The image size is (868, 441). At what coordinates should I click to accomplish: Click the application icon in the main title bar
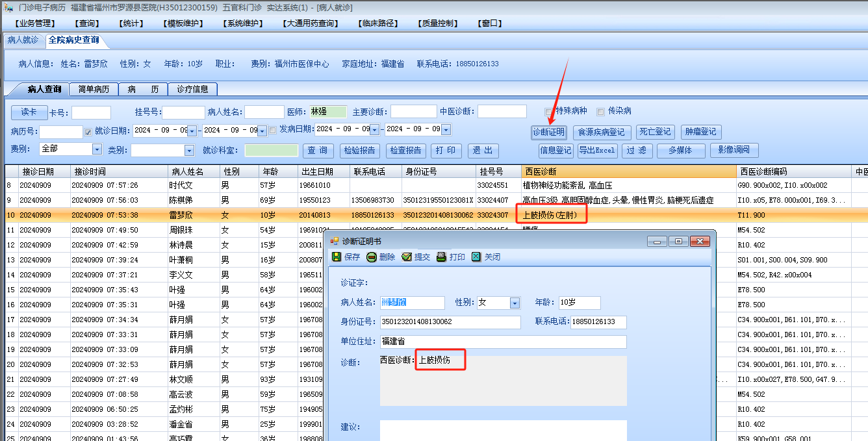[8, 7]
